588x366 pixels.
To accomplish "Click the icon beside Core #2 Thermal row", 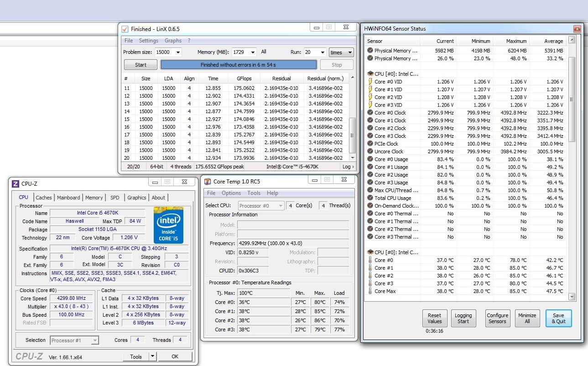I will pos(370,229).
